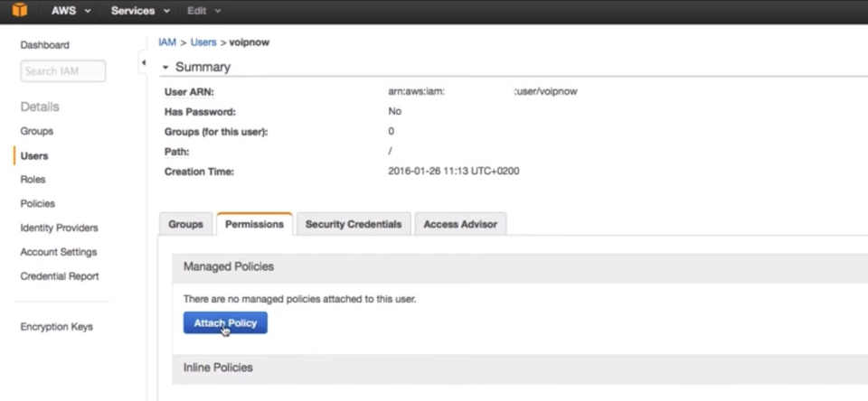This screenshot has width=868, height=401.
Task: Open the AWS dropdown menu
Action: tap(70, 11)
